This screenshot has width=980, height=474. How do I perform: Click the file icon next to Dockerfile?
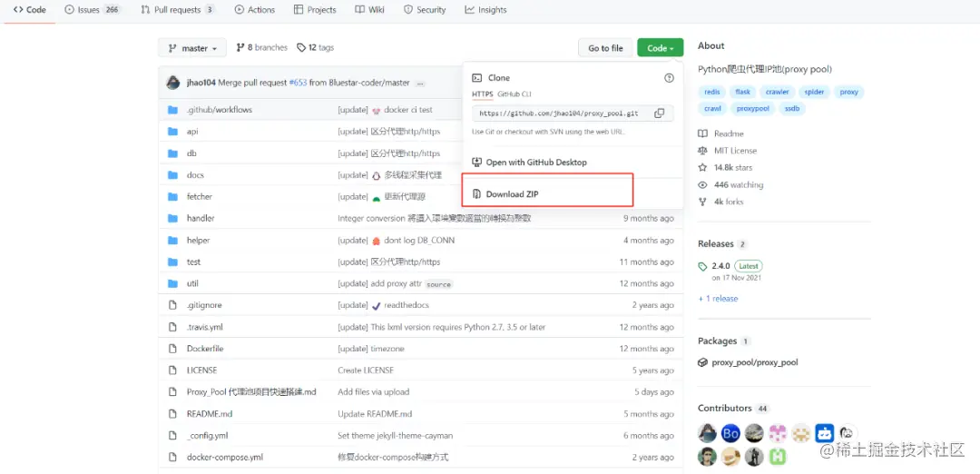pyautogui.click(x=173, y=349)
